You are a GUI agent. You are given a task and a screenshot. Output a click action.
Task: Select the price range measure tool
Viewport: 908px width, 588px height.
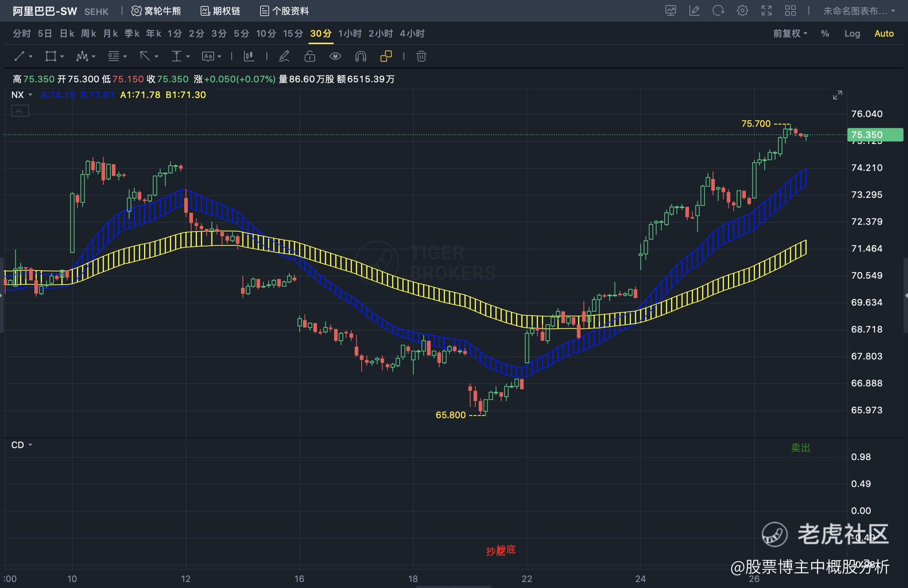click(176, 56)
